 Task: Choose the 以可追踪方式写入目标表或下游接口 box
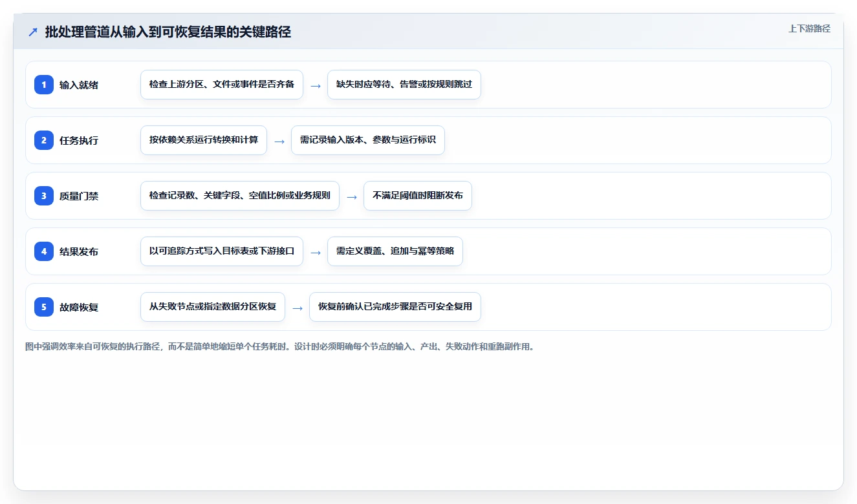pos(222,251)
